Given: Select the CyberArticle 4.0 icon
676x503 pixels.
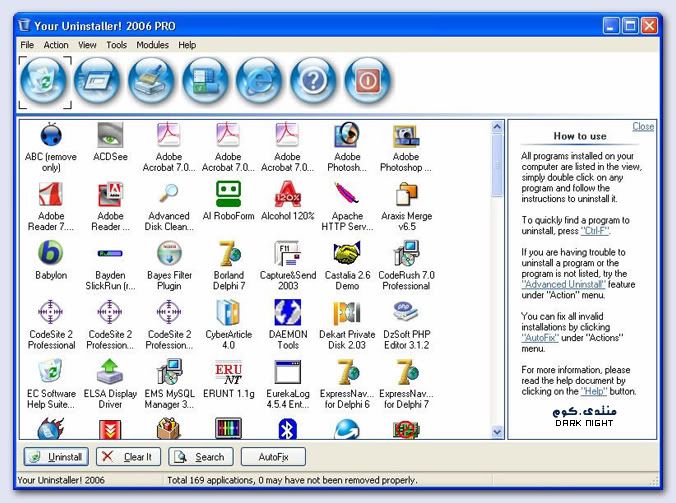Looking at the screenshot, I should tap(228, 312).
